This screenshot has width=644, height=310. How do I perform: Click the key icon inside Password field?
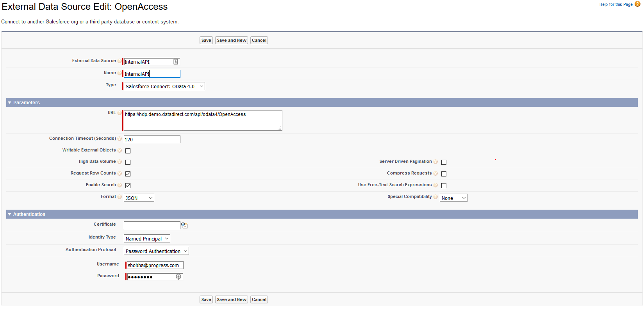(178, 277)
